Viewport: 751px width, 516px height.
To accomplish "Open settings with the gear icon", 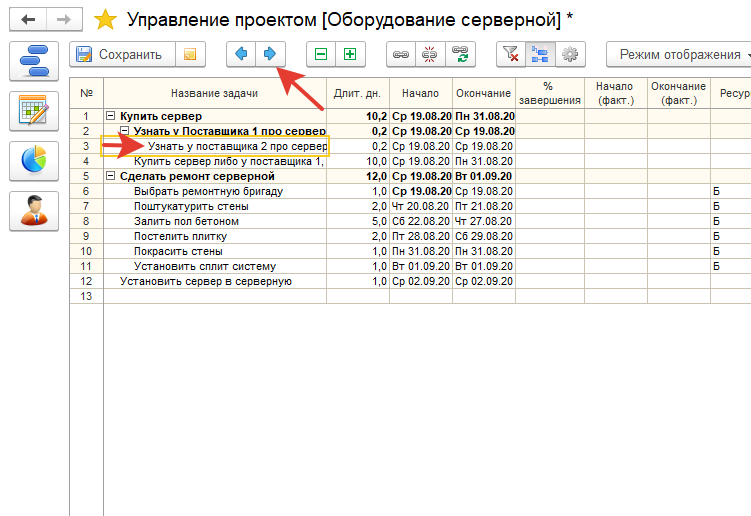I will (570, 54).
